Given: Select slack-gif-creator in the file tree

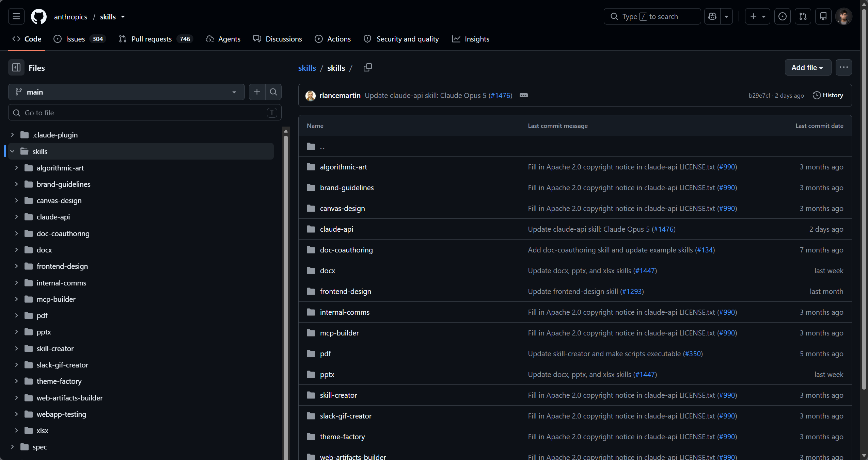Looking at the screenshot, I should coord(62,365).
